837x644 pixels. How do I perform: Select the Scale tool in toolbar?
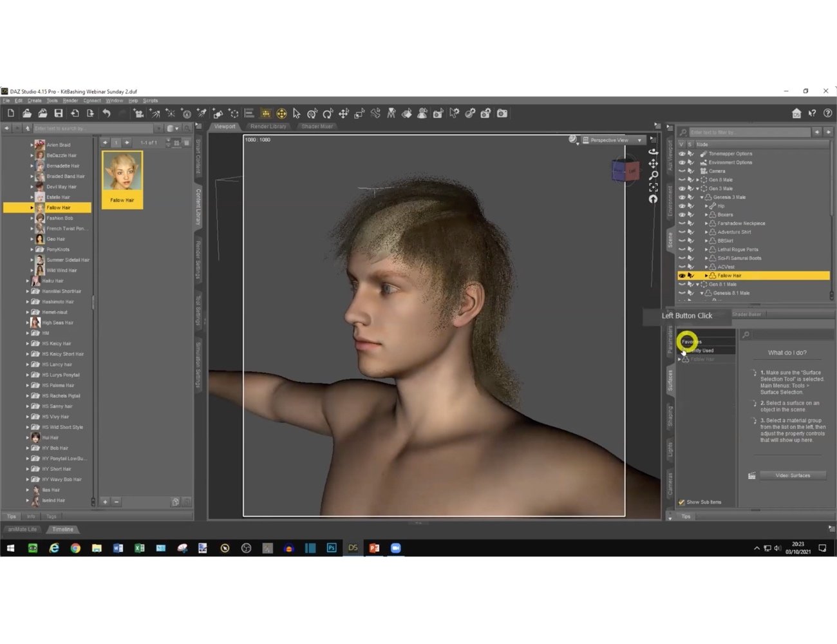click(359, 113)
